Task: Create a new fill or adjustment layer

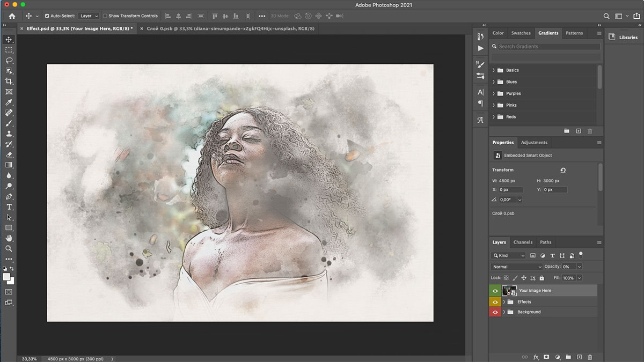Action: click(558, 357)
